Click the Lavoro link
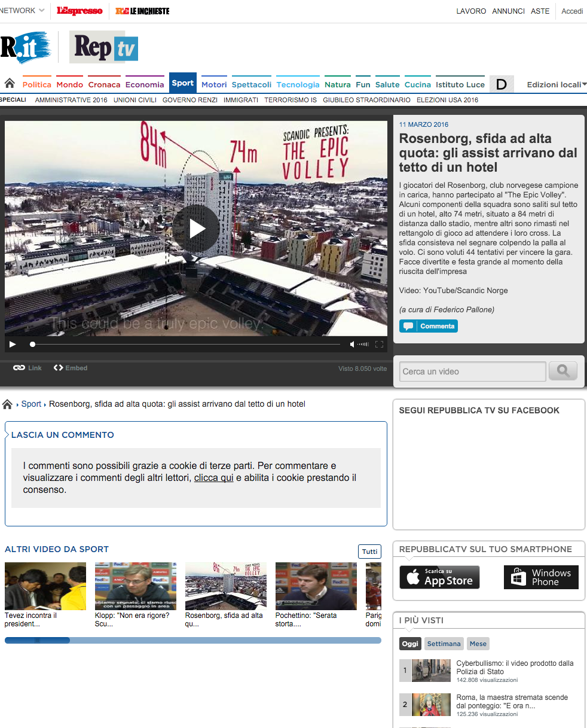Image resolution: width=587 pixels, height=728 pixels. (x=471, y=11)
